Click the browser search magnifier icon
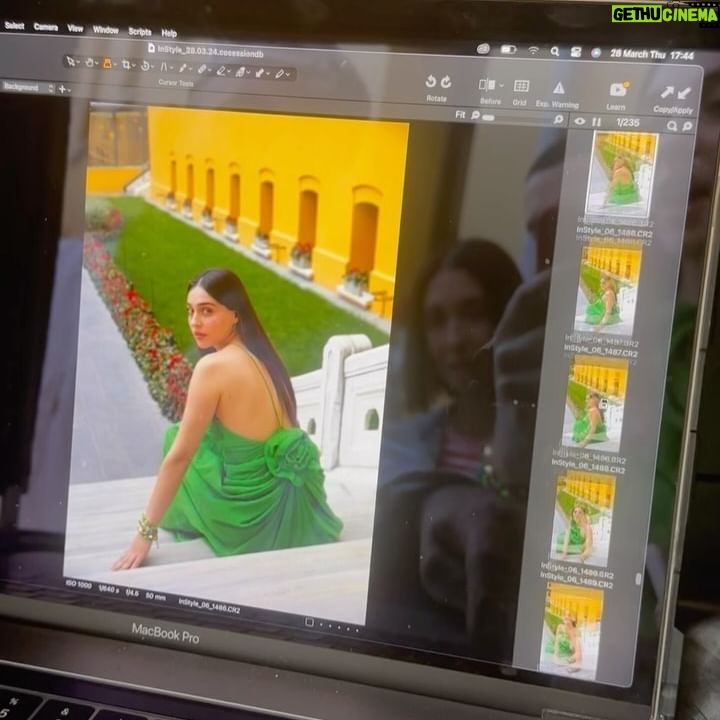 point(672,125)
